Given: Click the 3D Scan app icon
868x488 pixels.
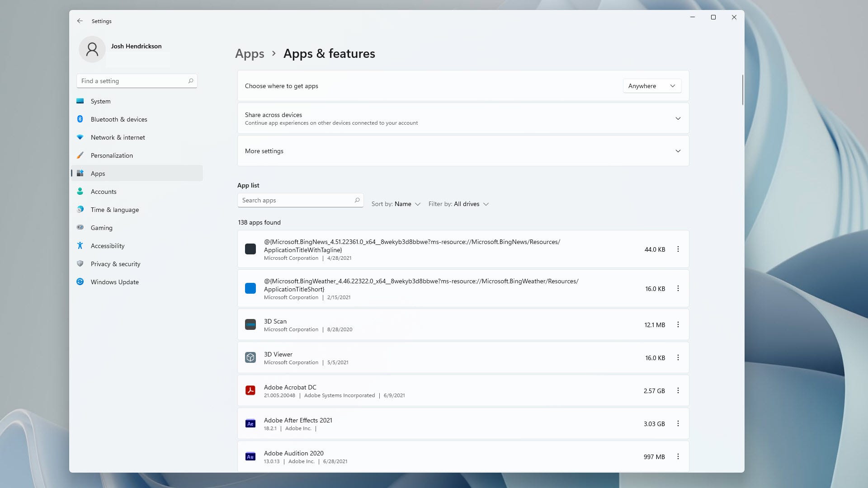Looking at the screenshot, I should click(251, 324).
